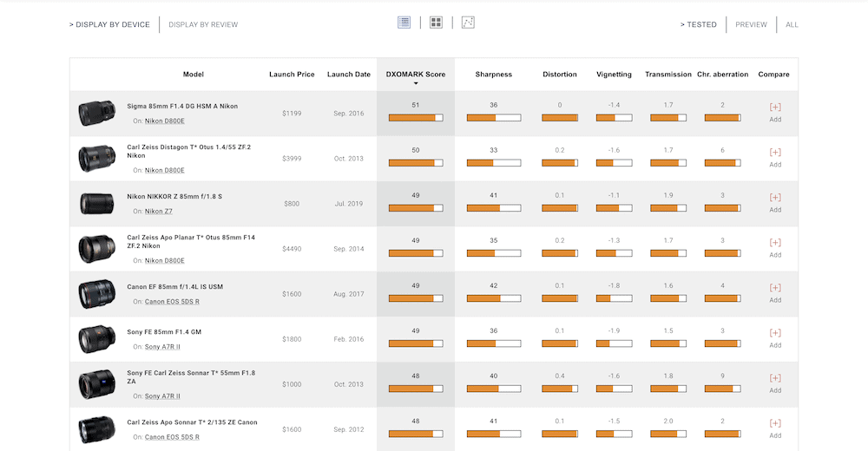The height and width of the screenshot is (451, 868).
Task: Switch to list view layout icon
Action: [404, 23]
